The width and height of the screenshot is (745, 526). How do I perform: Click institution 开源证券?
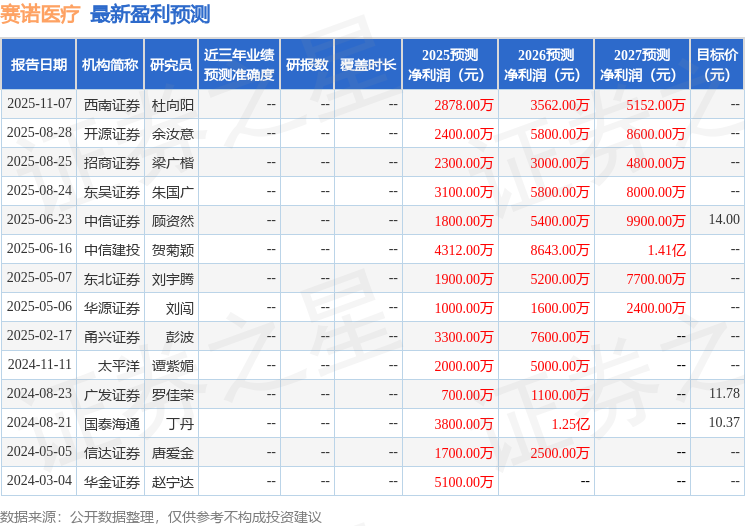(x=112, y=134)
